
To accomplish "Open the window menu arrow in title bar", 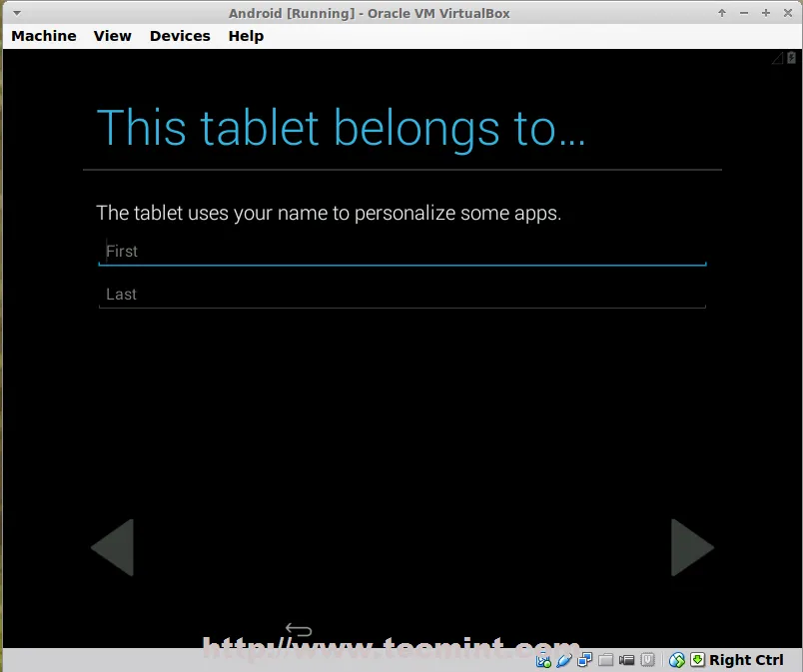I will coord(16,13).
